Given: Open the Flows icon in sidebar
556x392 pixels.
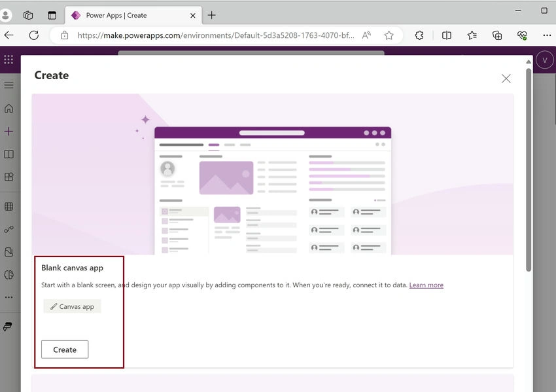Looking at the screenshot, I should pos(9,229).
